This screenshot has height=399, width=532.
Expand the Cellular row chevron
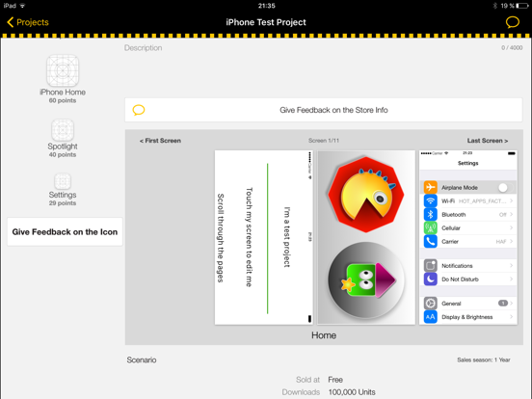pyautogui.click(x=511, y=228)
